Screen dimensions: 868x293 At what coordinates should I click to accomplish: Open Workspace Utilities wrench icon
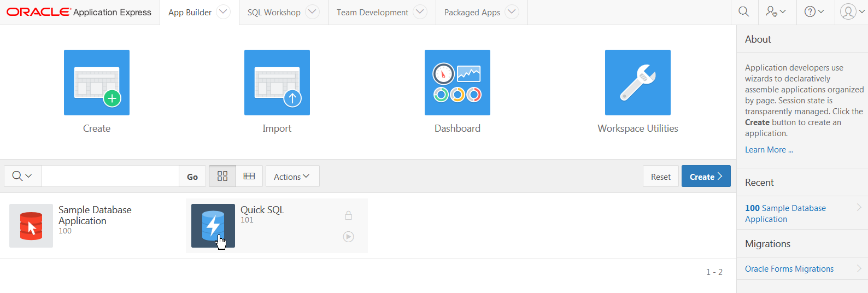point(638,83)
